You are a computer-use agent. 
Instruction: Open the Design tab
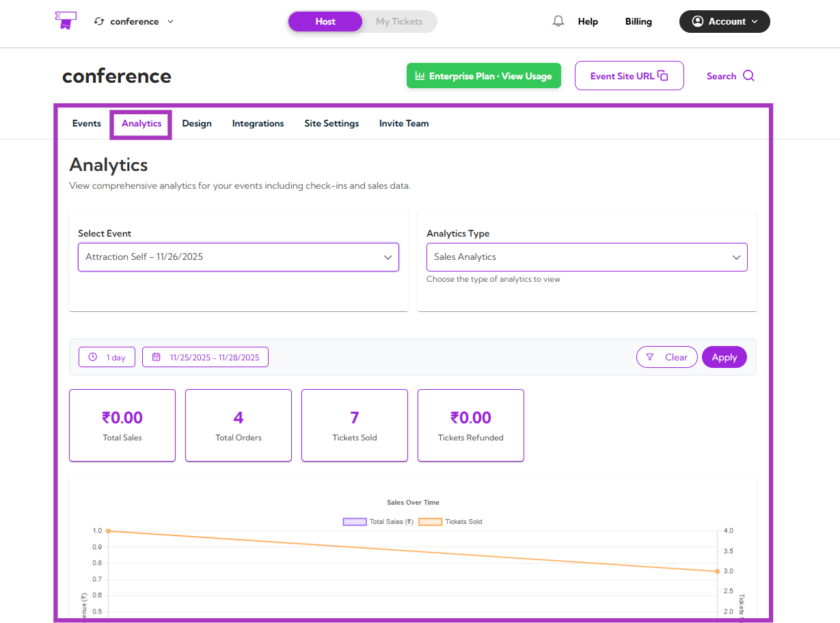[x=197, y=124]
